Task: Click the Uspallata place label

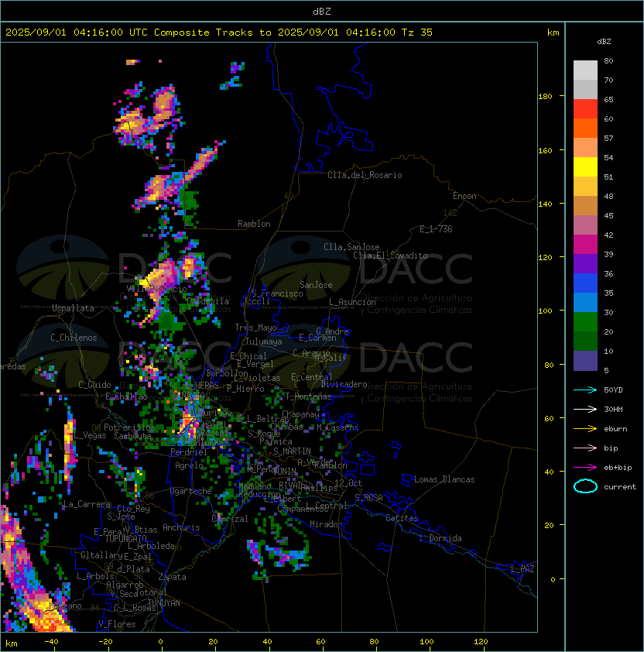Action: (x=73, y=308)
